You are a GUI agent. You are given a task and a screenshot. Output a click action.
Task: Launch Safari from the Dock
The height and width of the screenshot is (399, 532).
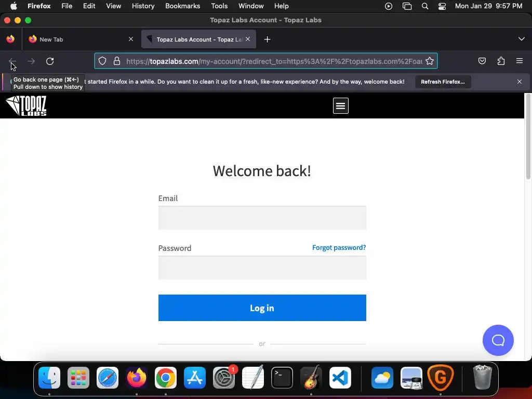coord(108,378)
